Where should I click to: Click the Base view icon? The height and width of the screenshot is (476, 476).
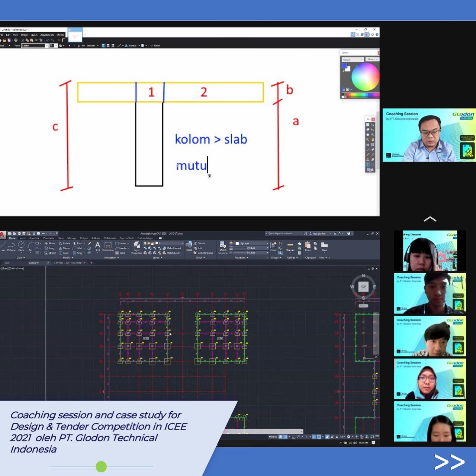pos(324,246)
